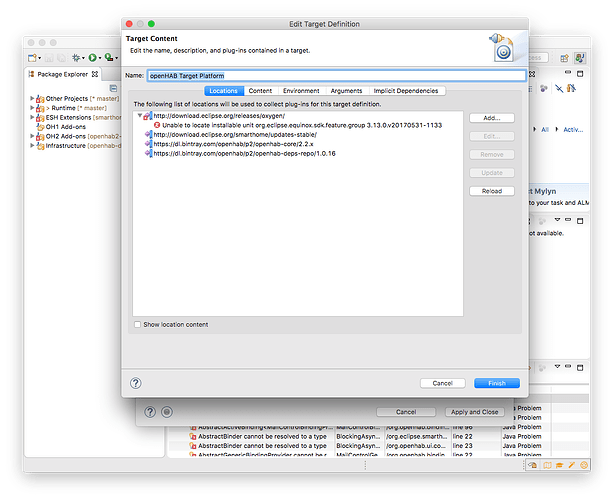Select the openhab-deps-repo/1.0.16 location

(244, 153)
